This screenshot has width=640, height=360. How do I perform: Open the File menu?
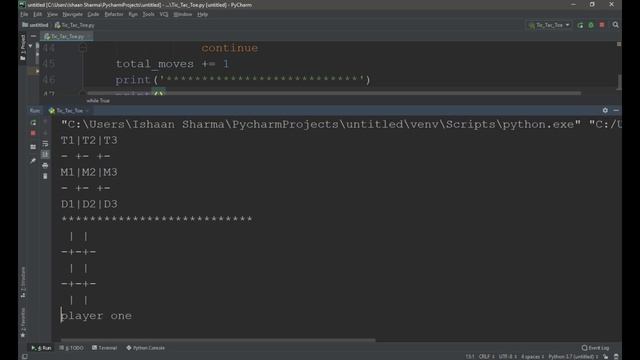click(24, 14)
